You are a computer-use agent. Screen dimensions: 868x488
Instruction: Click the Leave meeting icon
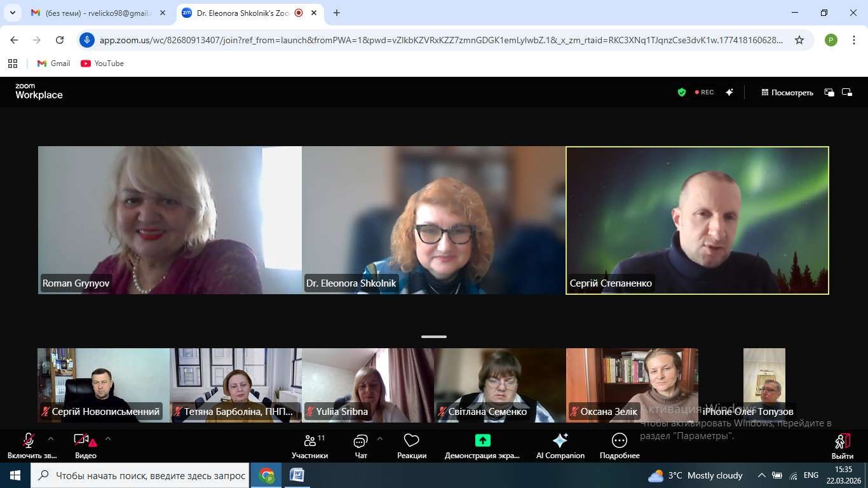tap(842, 441)
